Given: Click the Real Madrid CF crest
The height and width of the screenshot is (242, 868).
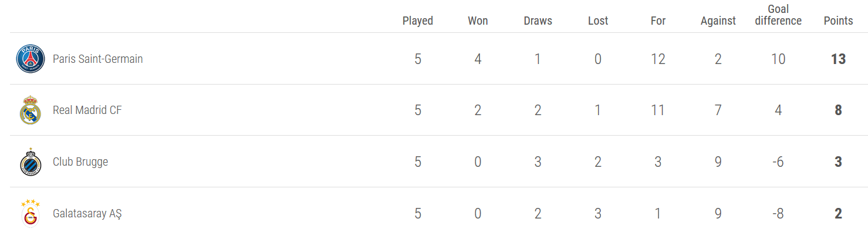Looking at the screenshot, I should point(31,110).
